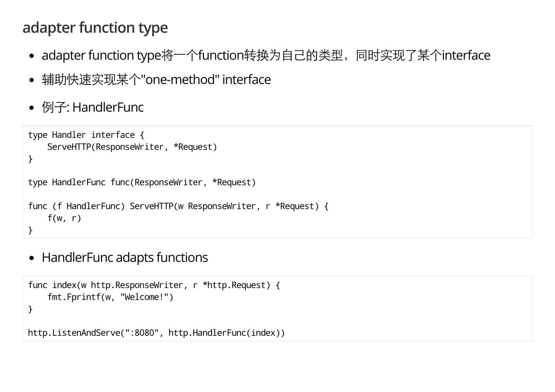The image size is (555, 392).
Task: Click the indented "ServeHTTP(ResponseWriter, *Request)" code line
Action: click(x=132, y=147)
